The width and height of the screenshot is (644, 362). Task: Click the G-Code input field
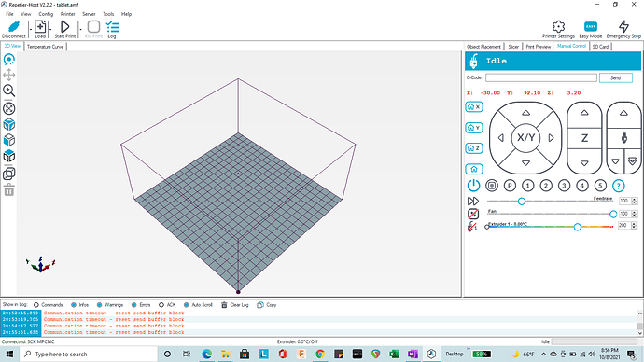pos(541,77)
